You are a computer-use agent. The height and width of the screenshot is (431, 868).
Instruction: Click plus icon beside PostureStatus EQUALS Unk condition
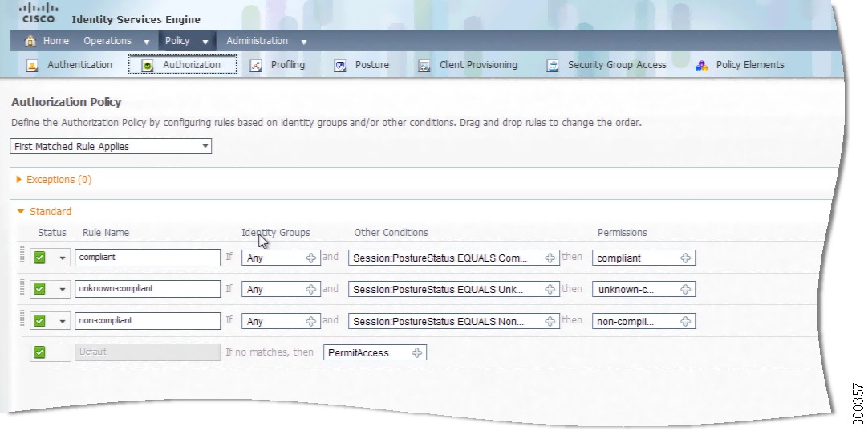[550, 289]
